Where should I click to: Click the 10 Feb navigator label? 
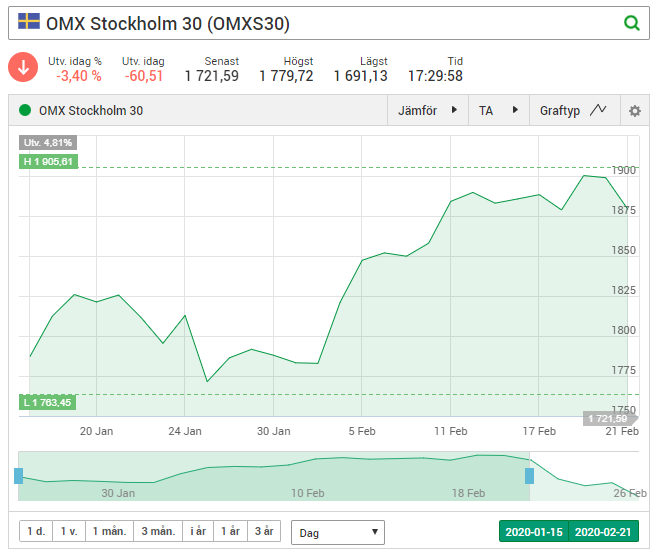coord(308,493)
